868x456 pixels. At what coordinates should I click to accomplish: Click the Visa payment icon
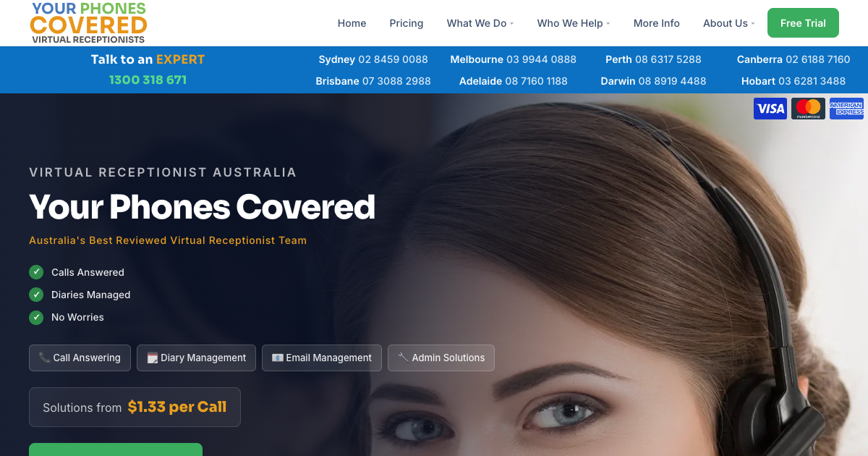pyautogui.click(x=770, y=108)
